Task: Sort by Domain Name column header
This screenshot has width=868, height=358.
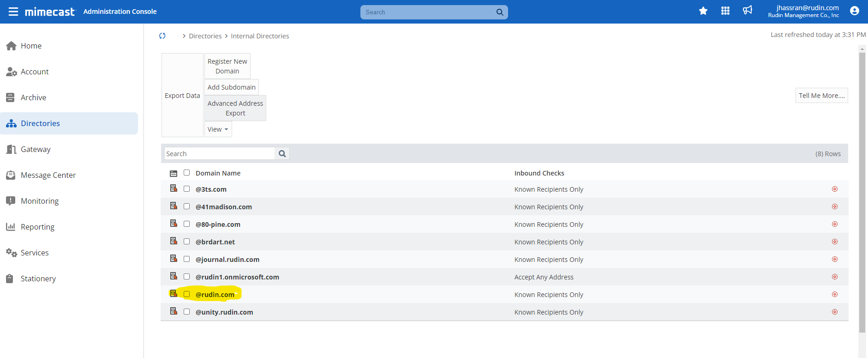Action: (218, 173)
